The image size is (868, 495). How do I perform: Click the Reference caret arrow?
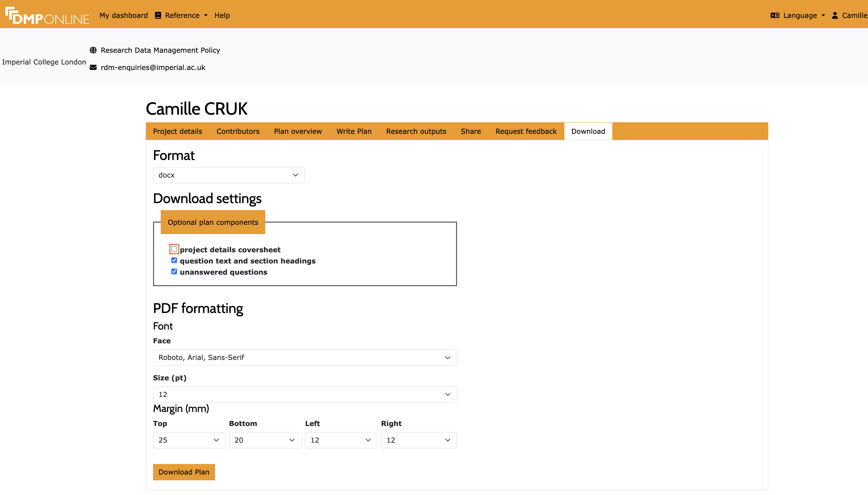pyautogui.click(x=206, y=15)
